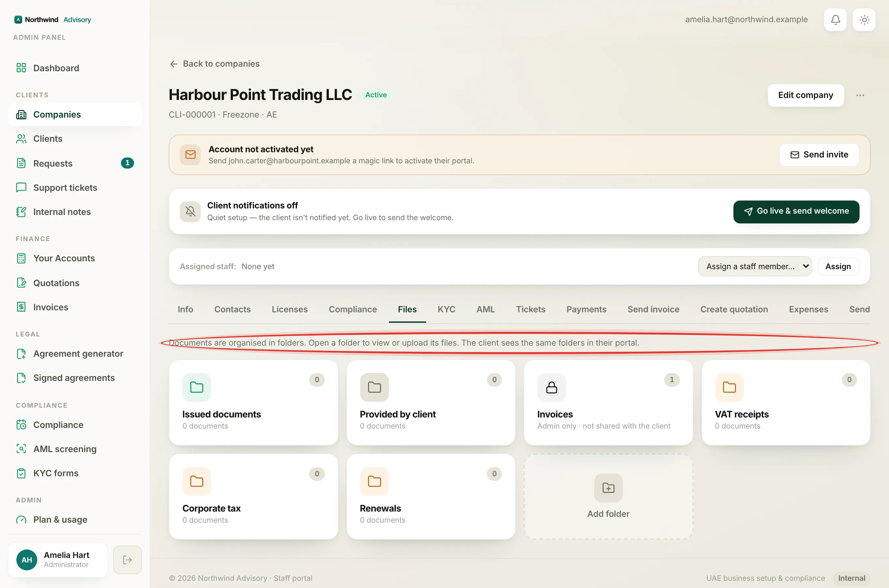Viewport: 889px width, 588px height.
Task: Click the Signed agreements file icon
Action: (21, 378)
